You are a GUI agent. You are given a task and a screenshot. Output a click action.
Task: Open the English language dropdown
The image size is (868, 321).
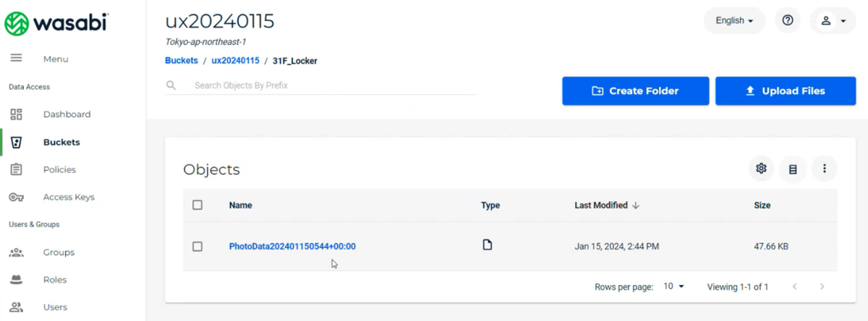click(x=734, y=21)
